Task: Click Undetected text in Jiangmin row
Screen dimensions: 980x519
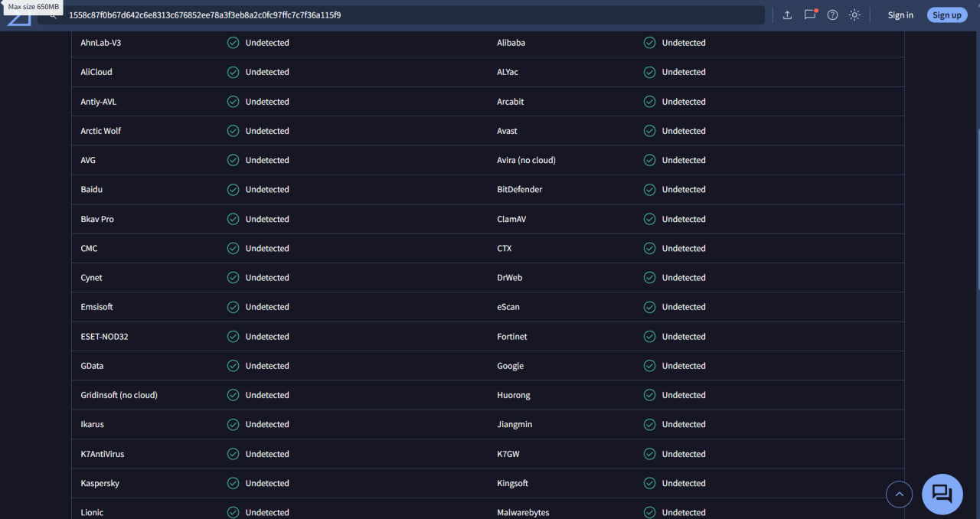Action: (684, 424)
